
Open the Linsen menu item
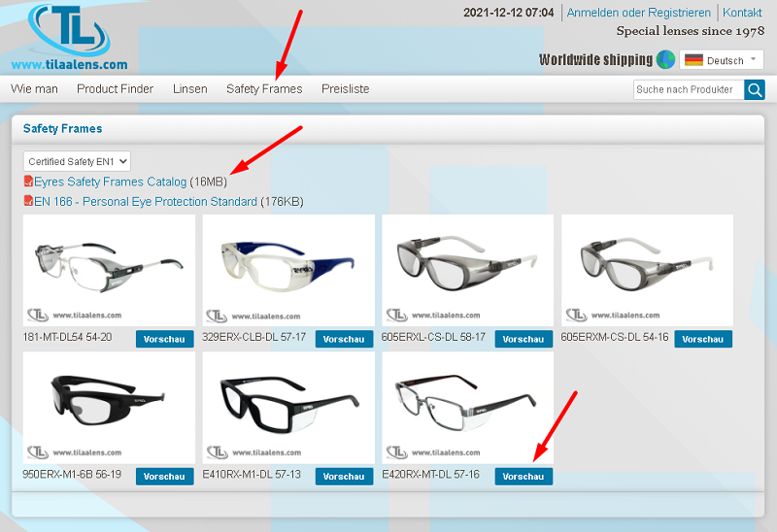[189, 88]
